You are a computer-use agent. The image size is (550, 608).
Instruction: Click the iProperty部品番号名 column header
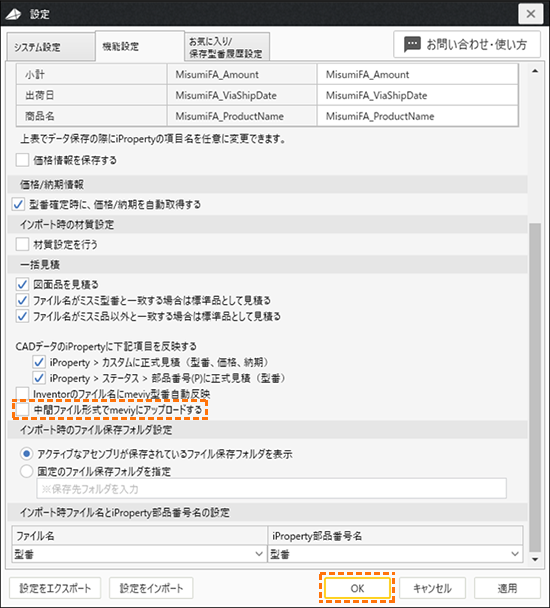click(x=395, y=536)
